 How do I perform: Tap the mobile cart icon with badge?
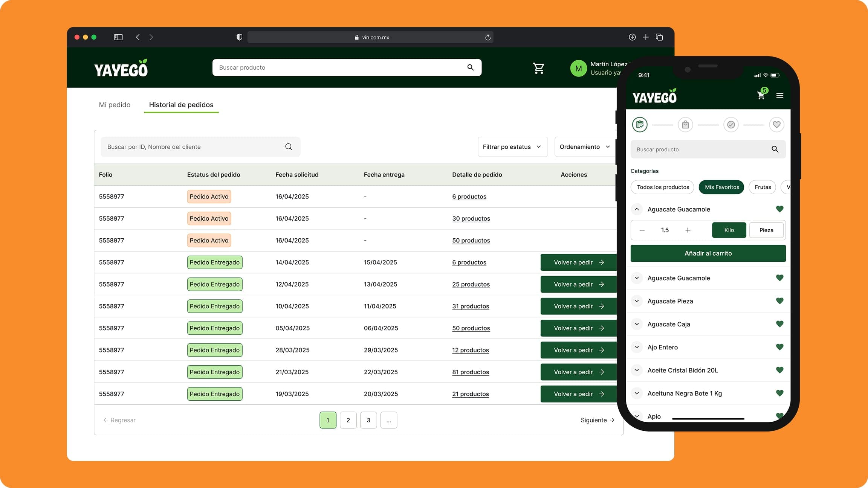tap(761, 95)
